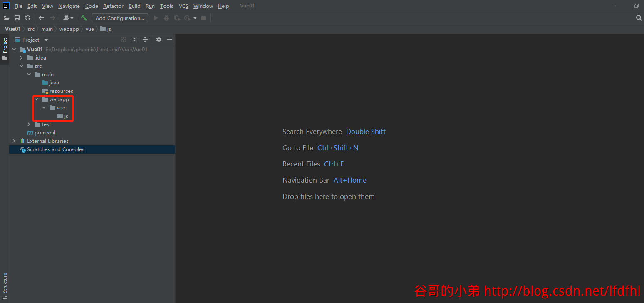The image size is (644, 303).
Task: Click the restore window button
Action: (x=637, y=6)
